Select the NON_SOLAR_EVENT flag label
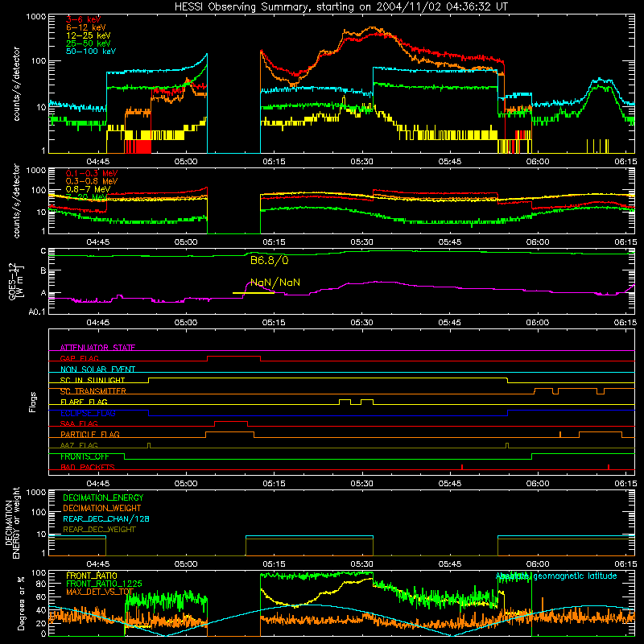The width and height of the screenshot is (644, 644). pyautogui.click(x=97, y=369)
